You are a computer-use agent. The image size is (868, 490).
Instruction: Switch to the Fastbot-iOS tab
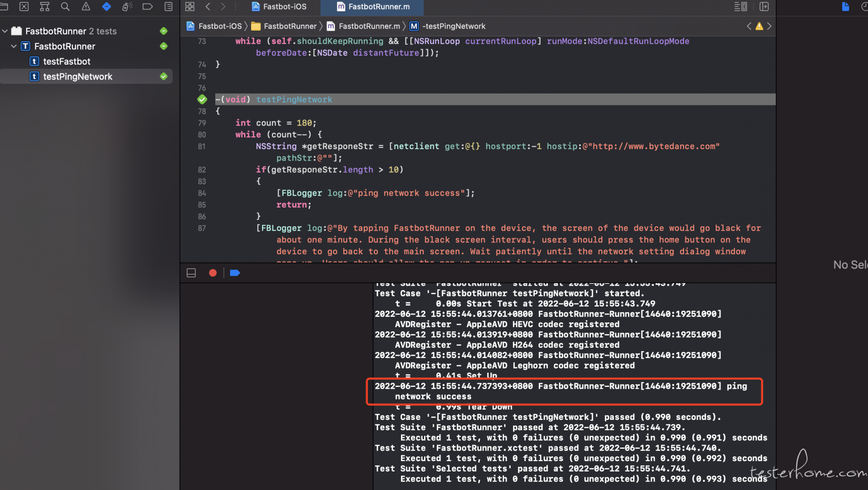pos(279,7)
